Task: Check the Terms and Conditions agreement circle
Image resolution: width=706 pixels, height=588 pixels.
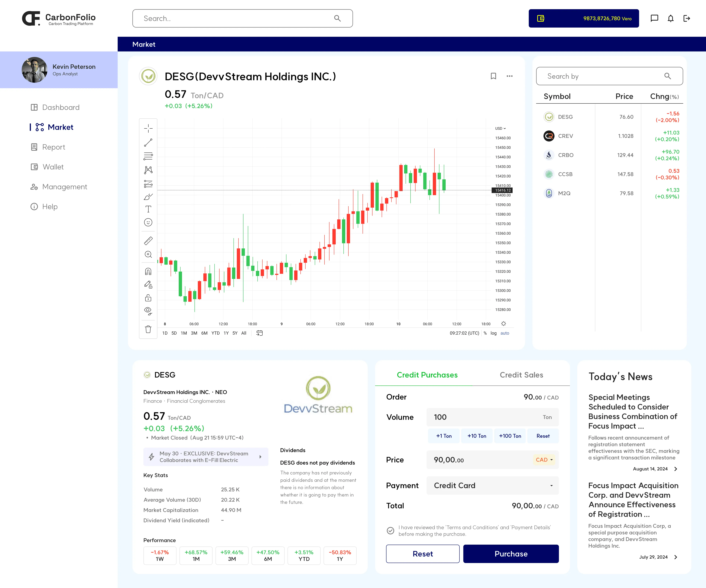Action: (x=390, y=530)
